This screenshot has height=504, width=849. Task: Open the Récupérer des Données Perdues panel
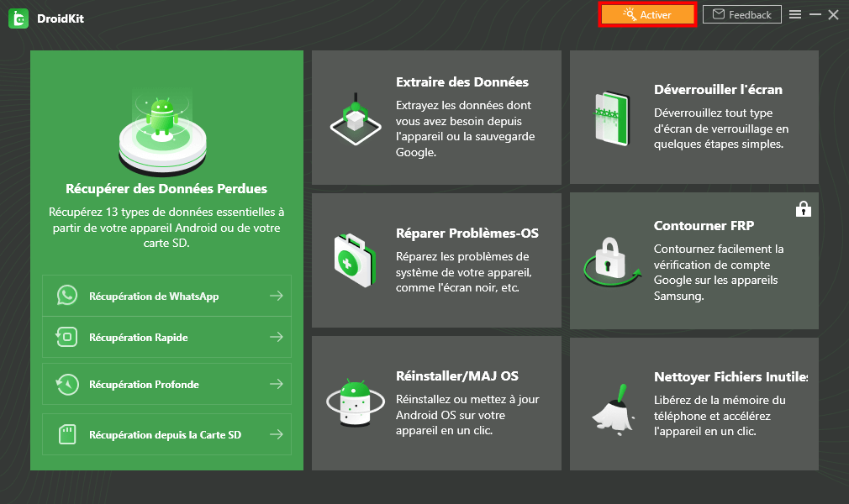click(x=166, y=189)
